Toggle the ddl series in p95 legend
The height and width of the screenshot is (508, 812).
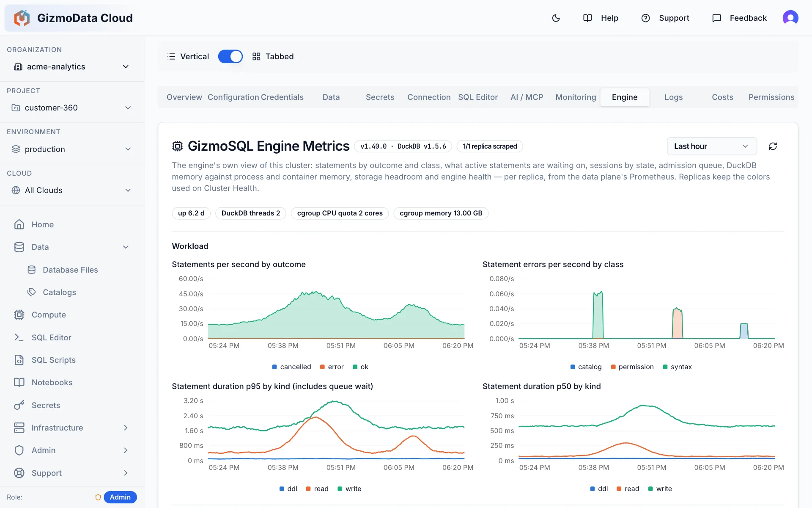click(x=288, y=489)
